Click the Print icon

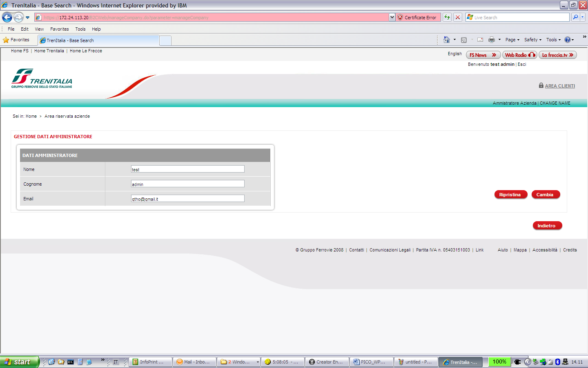point(492,40)
